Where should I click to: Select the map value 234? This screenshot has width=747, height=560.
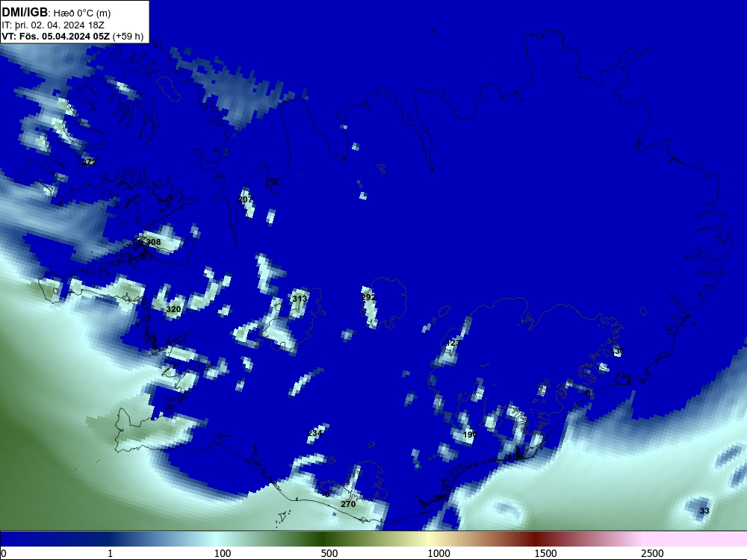coord(315,433)
